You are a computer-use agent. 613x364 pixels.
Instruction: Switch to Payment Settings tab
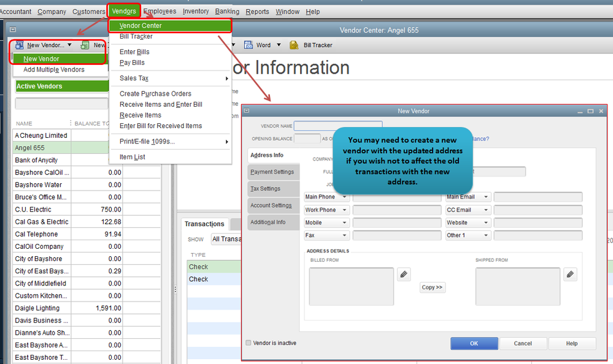(x=274, y=172)
